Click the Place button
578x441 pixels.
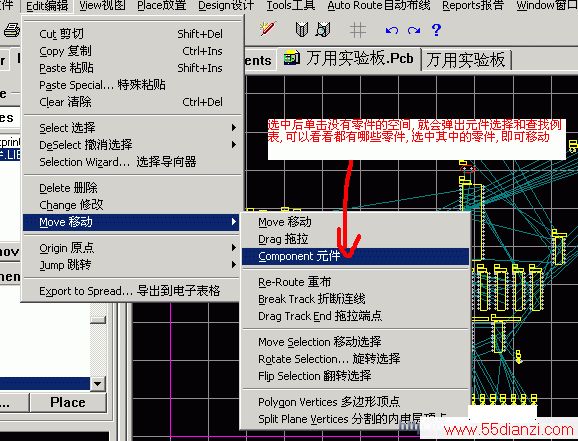(68, 402)
